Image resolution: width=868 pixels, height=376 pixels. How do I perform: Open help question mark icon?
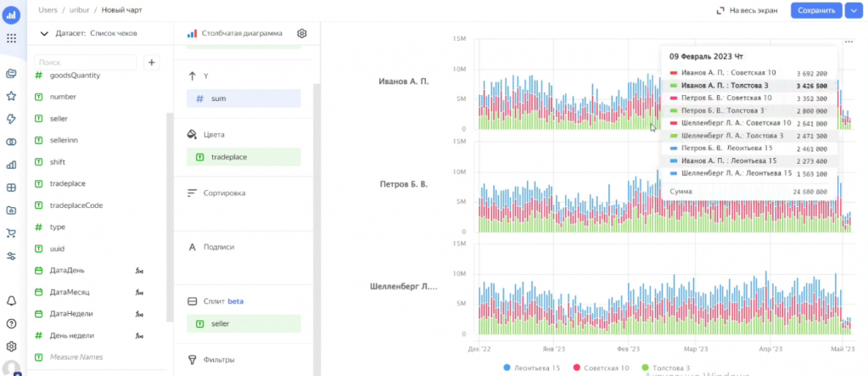tap(11, 323)
